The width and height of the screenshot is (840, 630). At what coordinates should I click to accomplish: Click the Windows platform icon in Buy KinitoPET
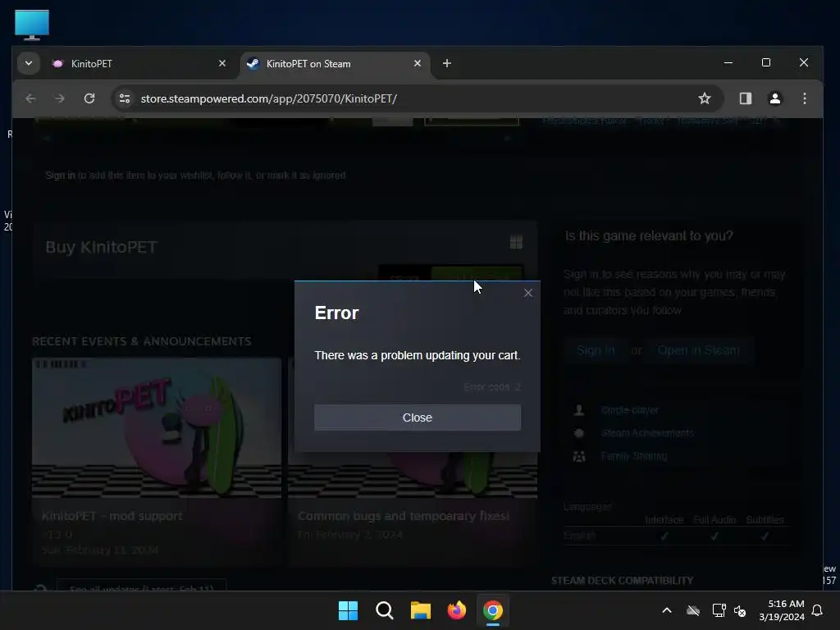click(516, 242)
